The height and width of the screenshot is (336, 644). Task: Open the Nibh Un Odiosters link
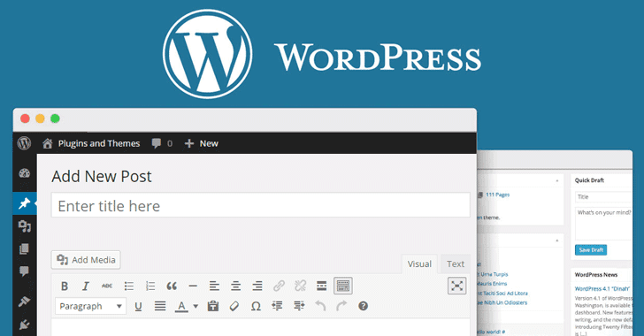pyautogui.click(x=502, y=302)
